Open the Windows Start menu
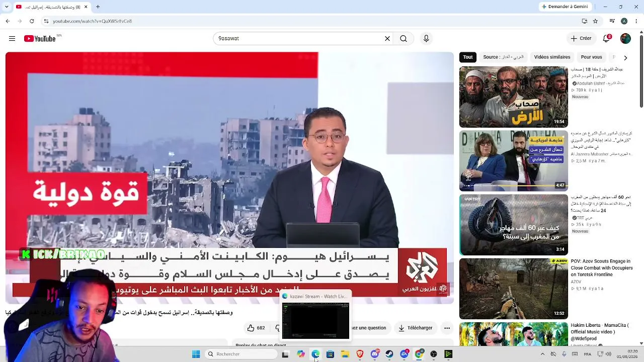The height and width of the screenshot is (362, 644). coord(196,354)
